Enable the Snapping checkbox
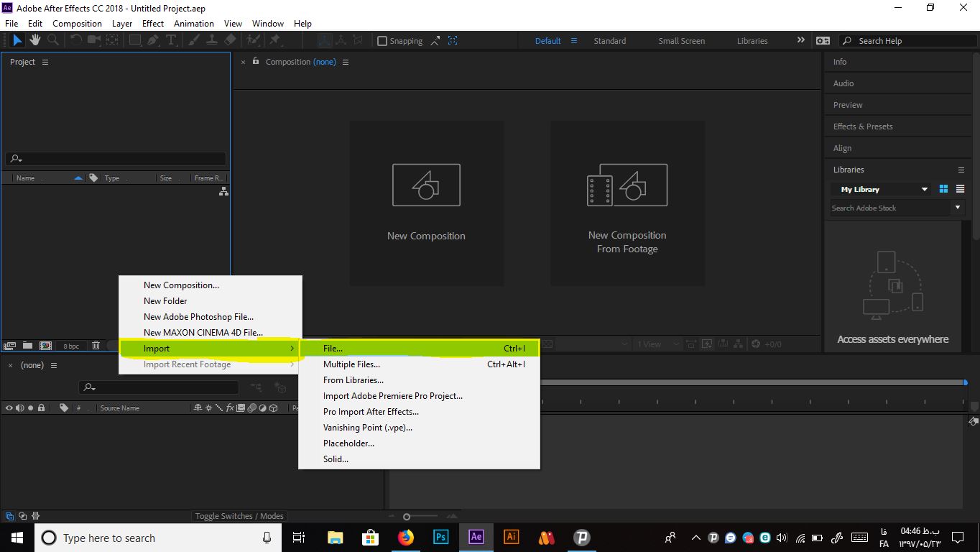980x552 pixels. (382, 41)
